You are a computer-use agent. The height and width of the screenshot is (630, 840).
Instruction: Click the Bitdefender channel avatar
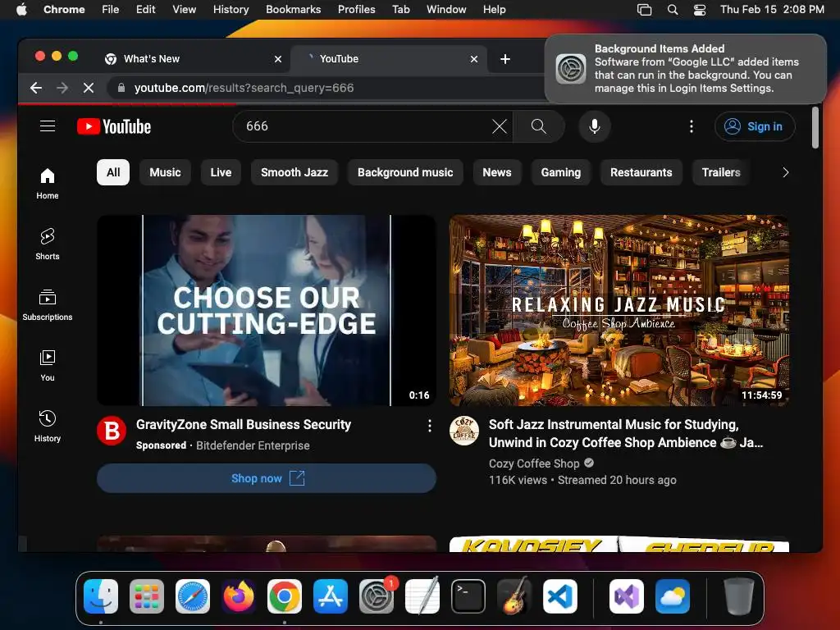(x=112, y=431)
